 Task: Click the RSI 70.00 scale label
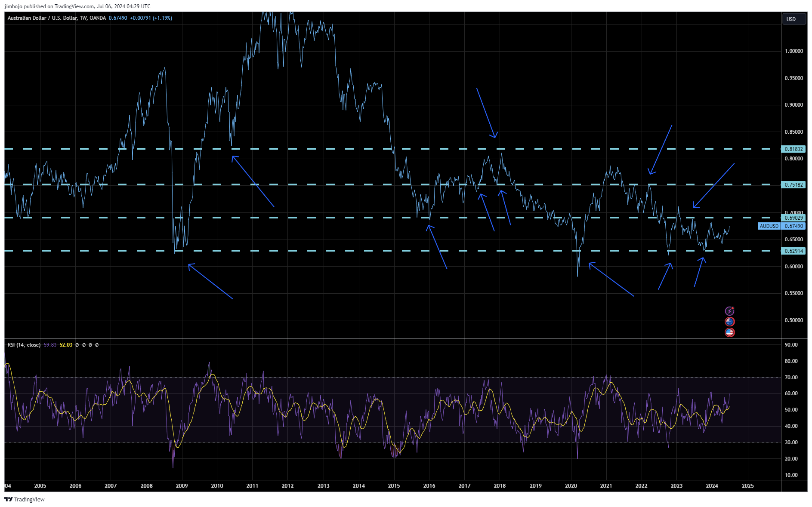[x=791, y=378]
